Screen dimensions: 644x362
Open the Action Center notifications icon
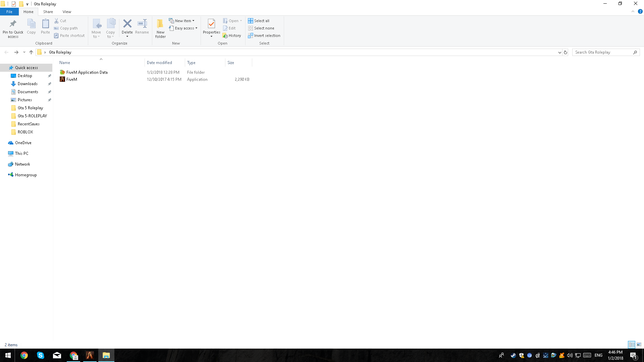634,356
